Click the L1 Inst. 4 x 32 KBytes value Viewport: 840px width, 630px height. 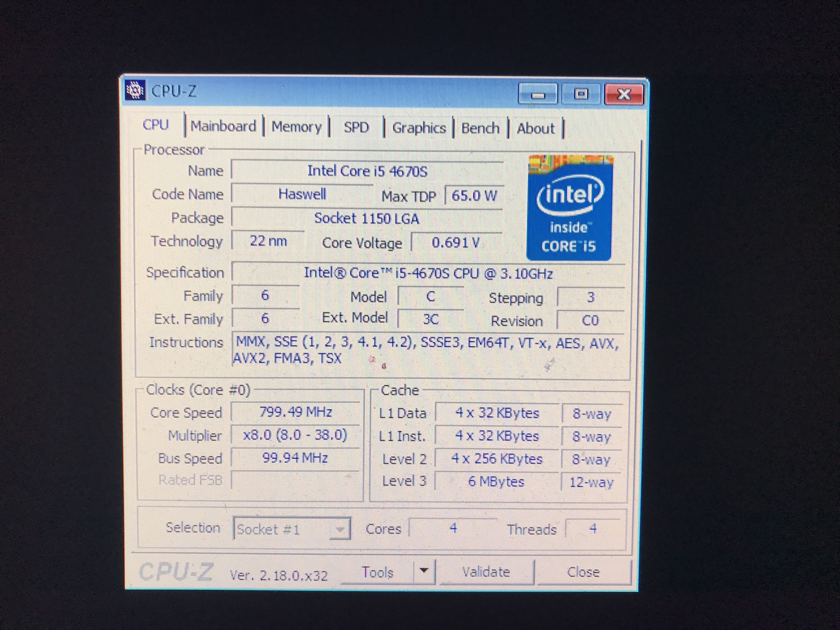(x=497, y=436)
